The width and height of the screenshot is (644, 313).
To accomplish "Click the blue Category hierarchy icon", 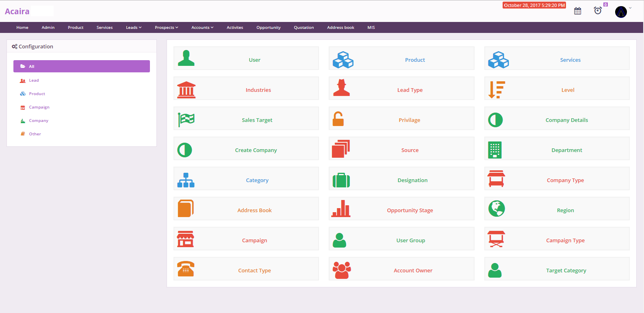I will 186,180.
